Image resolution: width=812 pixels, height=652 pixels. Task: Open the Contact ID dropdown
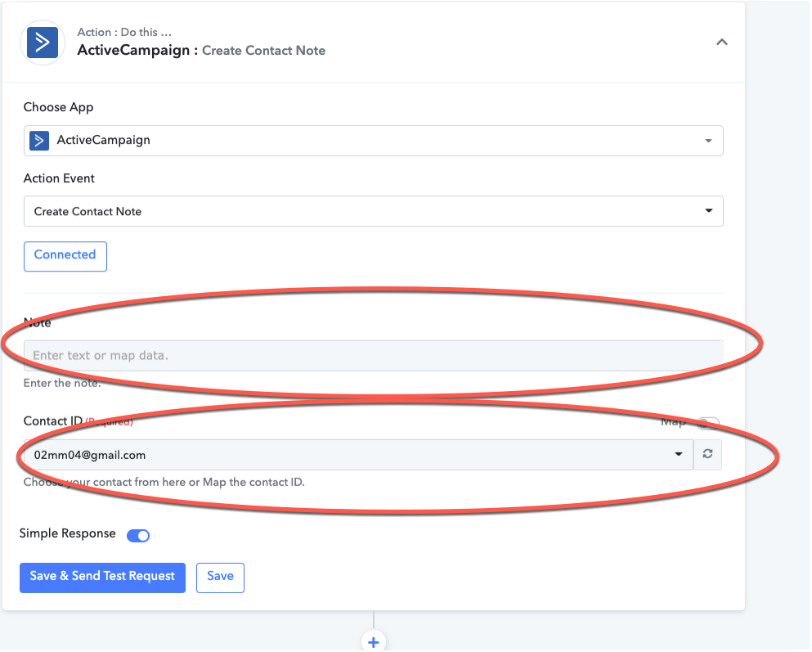point(358,455)
